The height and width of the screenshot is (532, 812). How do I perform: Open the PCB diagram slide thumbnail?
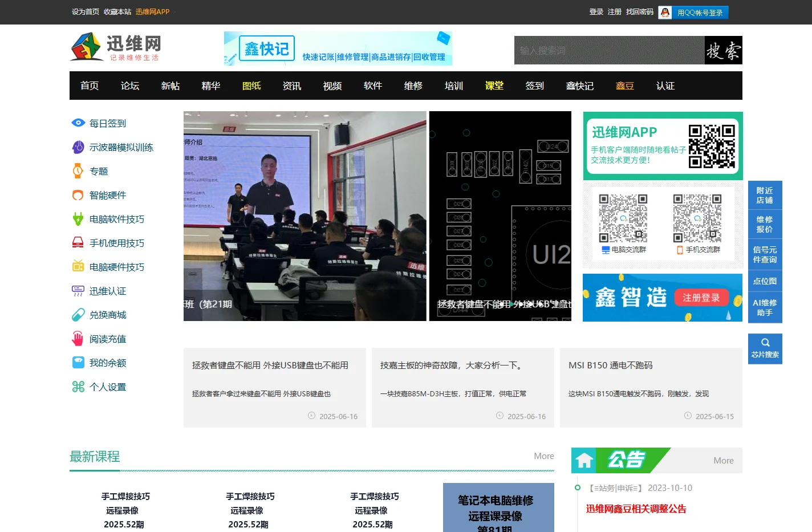pos(500,216)
